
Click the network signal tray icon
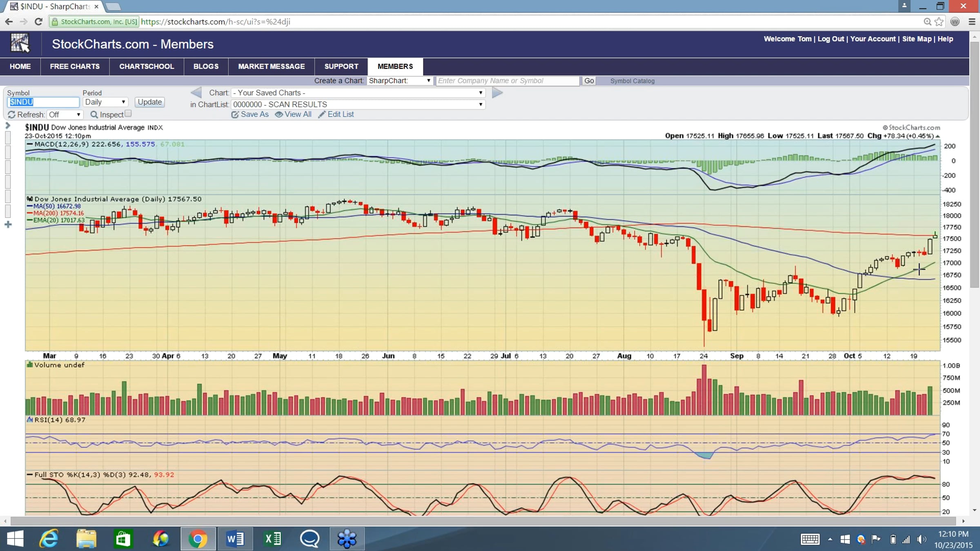[906, 540]
